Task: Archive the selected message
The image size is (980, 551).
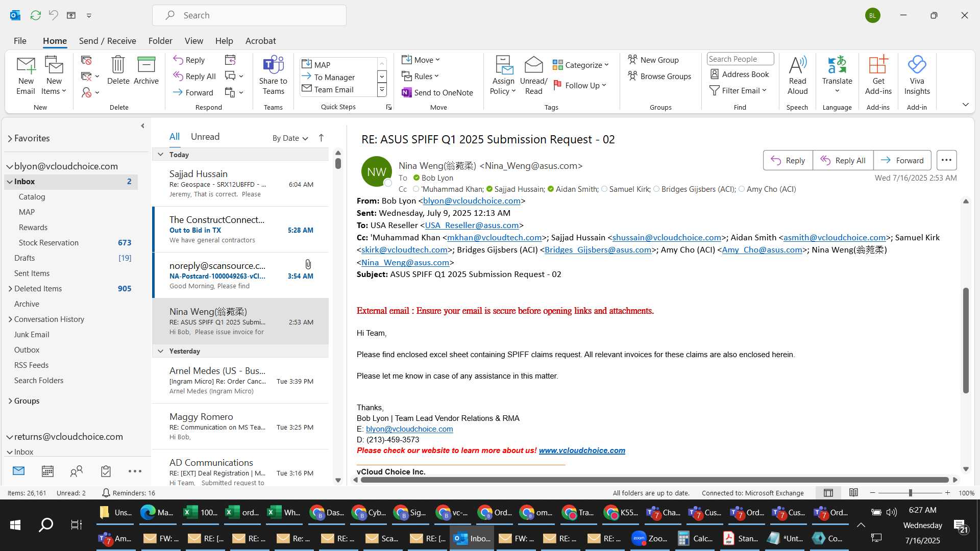Action: [146, 70]
